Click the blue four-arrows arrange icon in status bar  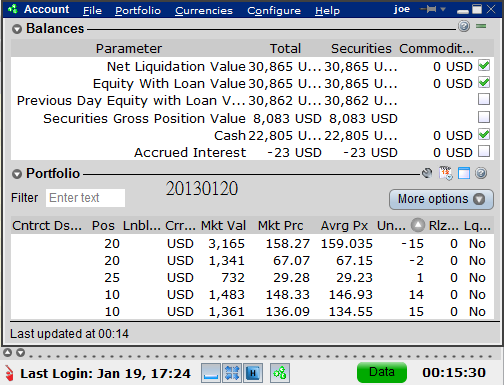232,373
